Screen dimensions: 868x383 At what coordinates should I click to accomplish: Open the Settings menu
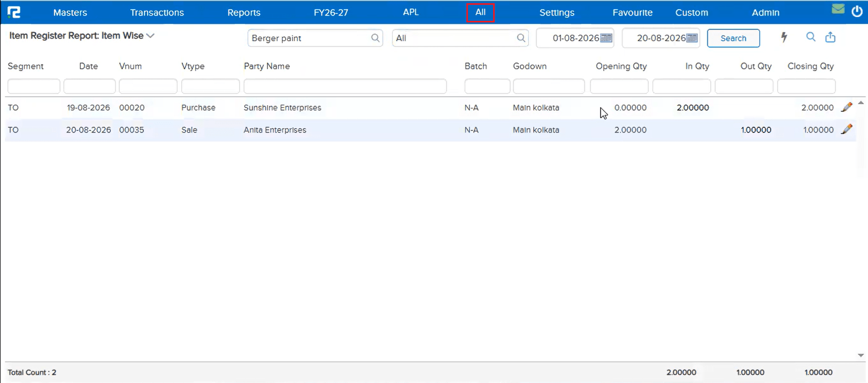pyautogui.click(x=557, y=12)
